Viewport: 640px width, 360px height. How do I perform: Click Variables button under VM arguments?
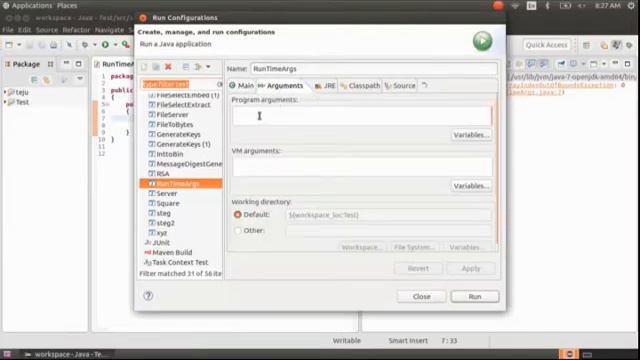point(471,186)
